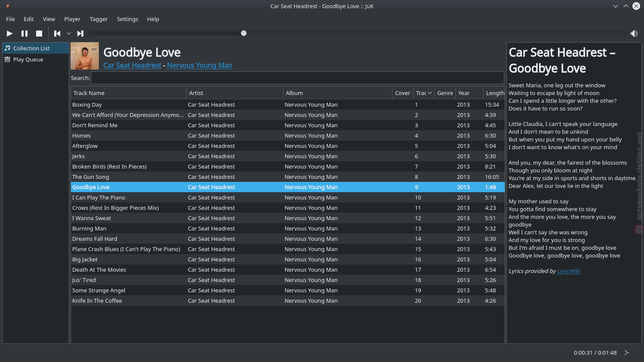
Task: Click the playback position slider handle
Action: [x=244, y=33]
